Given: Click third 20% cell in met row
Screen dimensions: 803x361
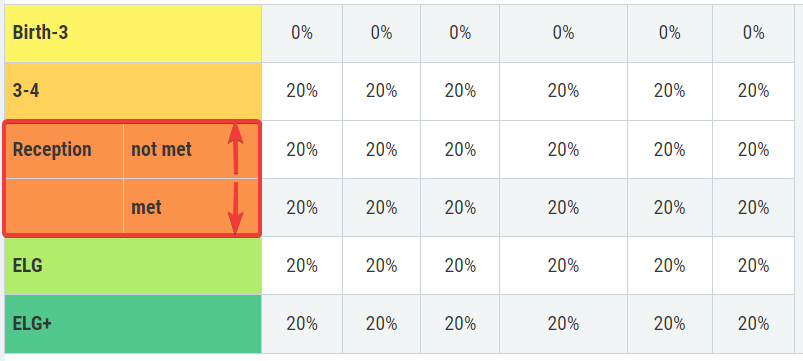Looking at the screenshot, I should [x=460, y=207].
